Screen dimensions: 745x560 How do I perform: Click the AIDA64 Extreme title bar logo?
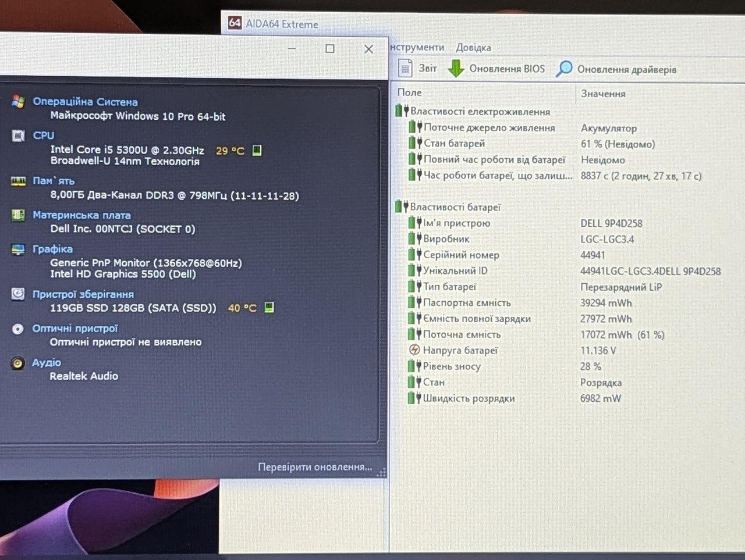point(235,23)
